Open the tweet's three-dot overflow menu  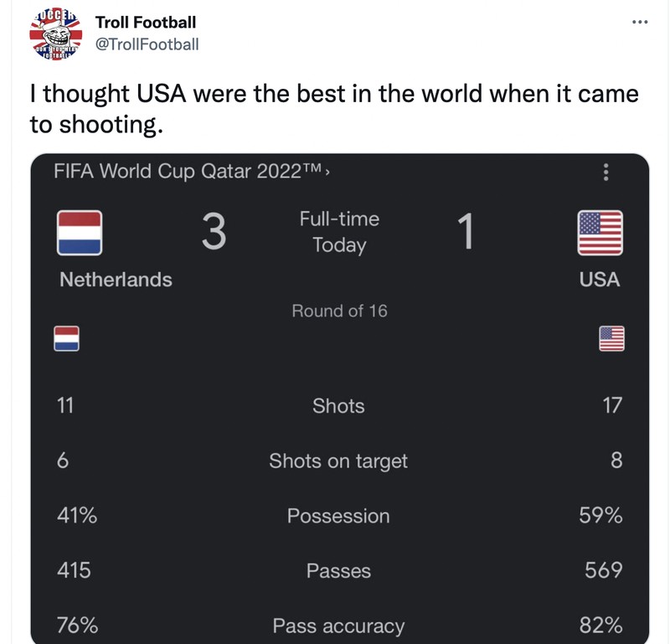[x=640, y=23]
